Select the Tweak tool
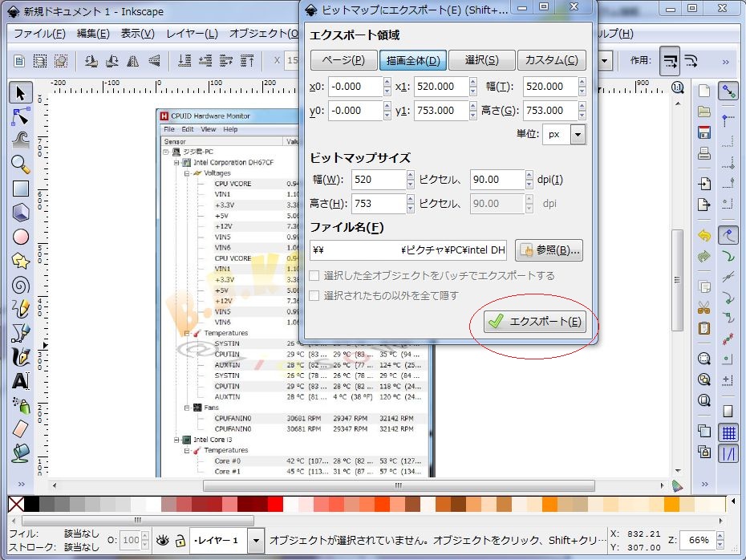This screenshot has width=746, height=560. tap(21, 140)
